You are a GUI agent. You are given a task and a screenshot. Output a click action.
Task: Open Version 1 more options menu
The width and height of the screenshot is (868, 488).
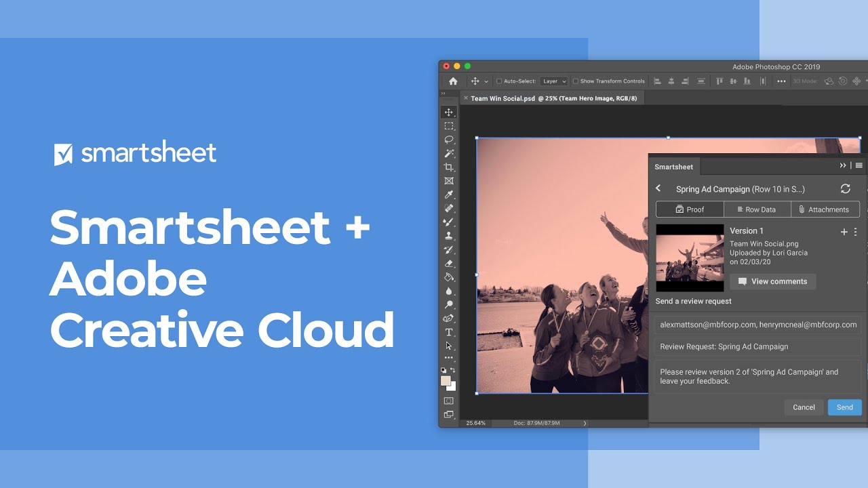pyautogui.click(x=855, y=232)
